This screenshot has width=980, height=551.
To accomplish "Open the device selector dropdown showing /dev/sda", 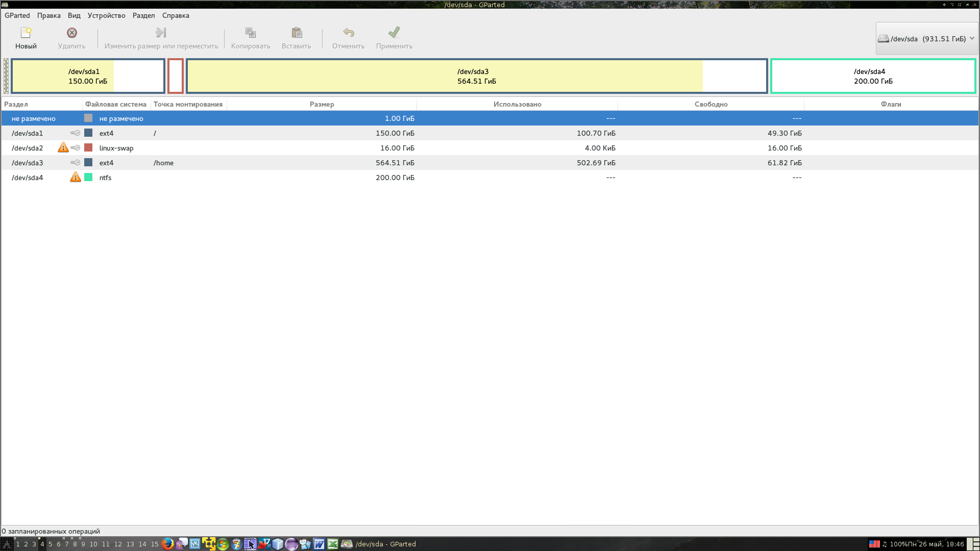I will tap(926, 38).
